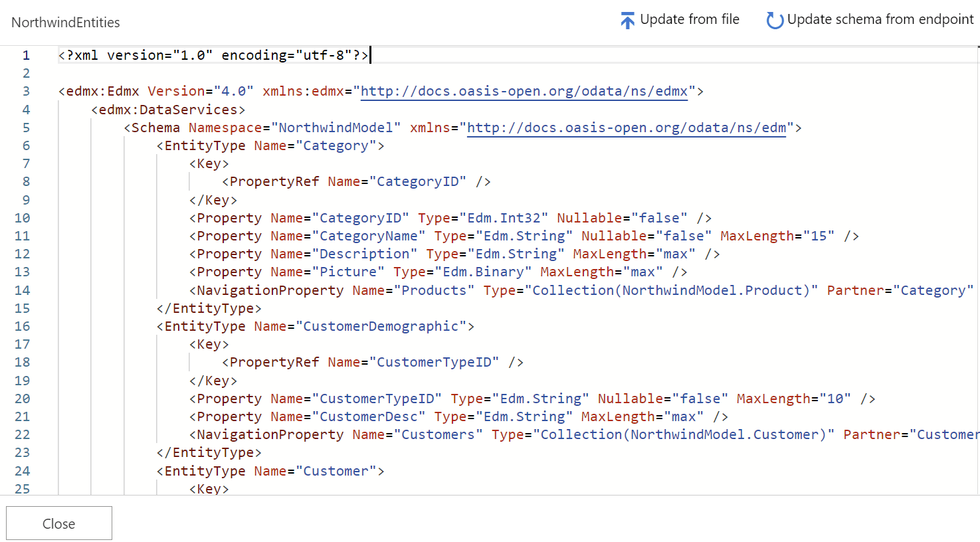
Task: Open the odata/ns/edmx namespace link
Action: pyautogui.click(x=524, y=91)
